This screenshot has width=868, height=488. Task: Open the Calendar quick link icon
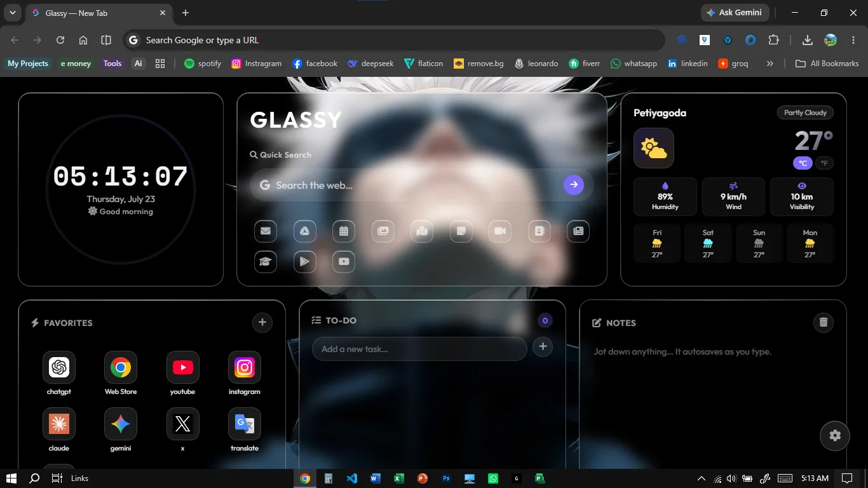pyautogui.click(x=344, y=231)
